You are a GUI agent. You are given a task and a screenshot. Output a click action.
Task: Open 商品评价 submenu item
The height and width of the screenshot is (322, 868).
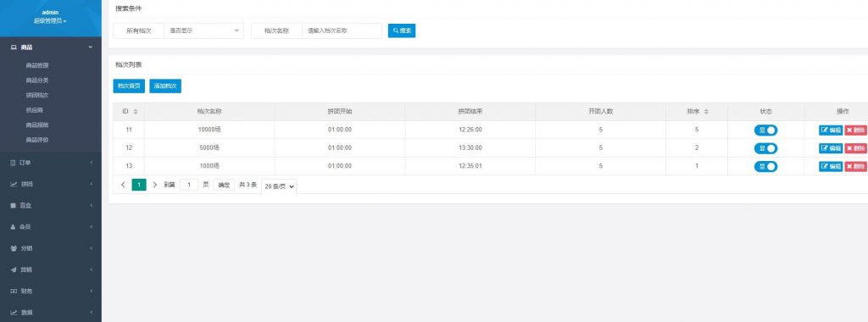point(37,140)
